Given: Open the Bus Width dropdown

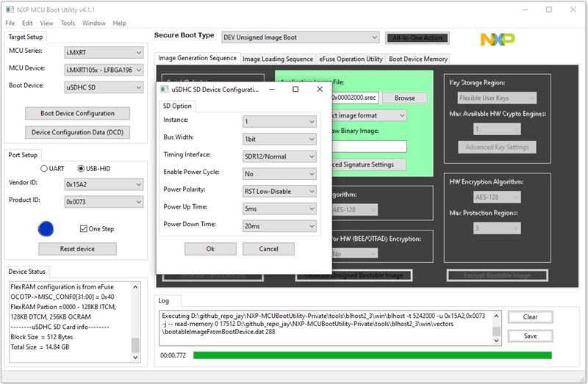Looking at the screenshot, I should pos(279,139).
